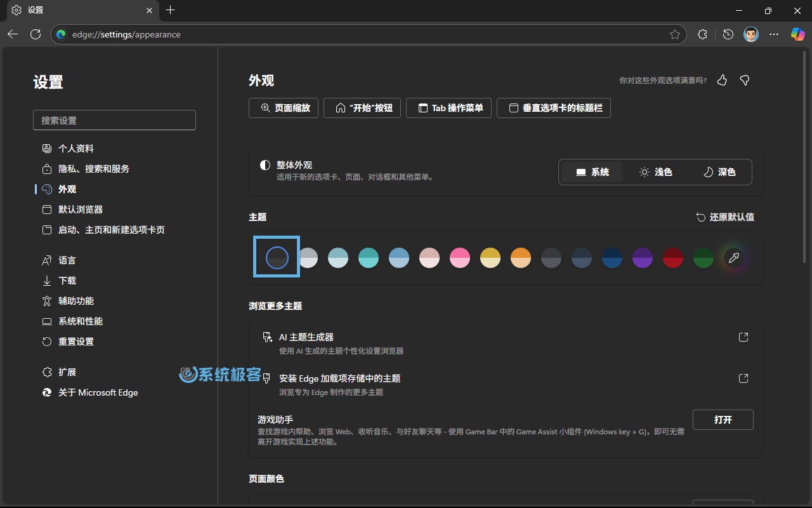Screen dimensions: 812x508
Task: Close the 设置 tab
Action: point(149,10)
